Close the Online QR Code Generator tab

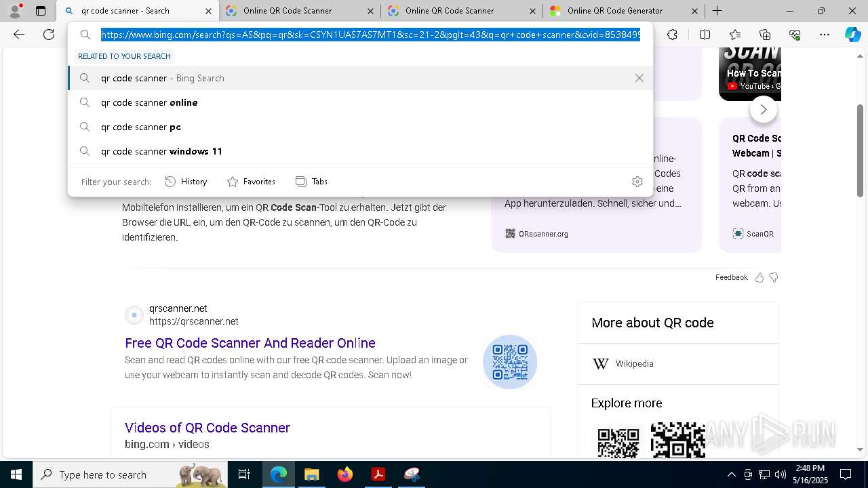[695, 11]
